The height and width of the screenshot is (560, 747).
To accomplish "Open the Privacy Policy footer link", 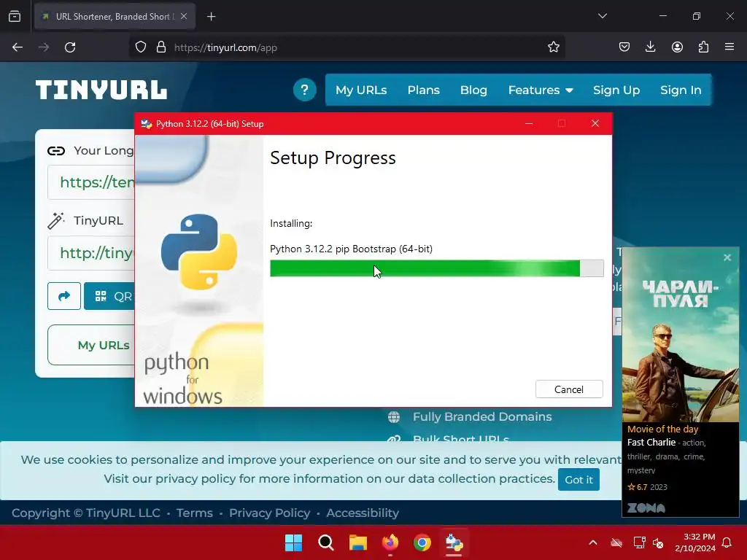I will tap(270, 513).
